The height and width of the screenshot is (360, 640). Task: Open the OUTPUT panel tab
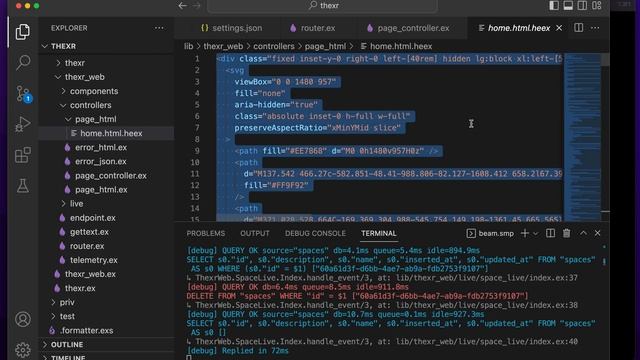pyautogui.click(x=255, y=233)
